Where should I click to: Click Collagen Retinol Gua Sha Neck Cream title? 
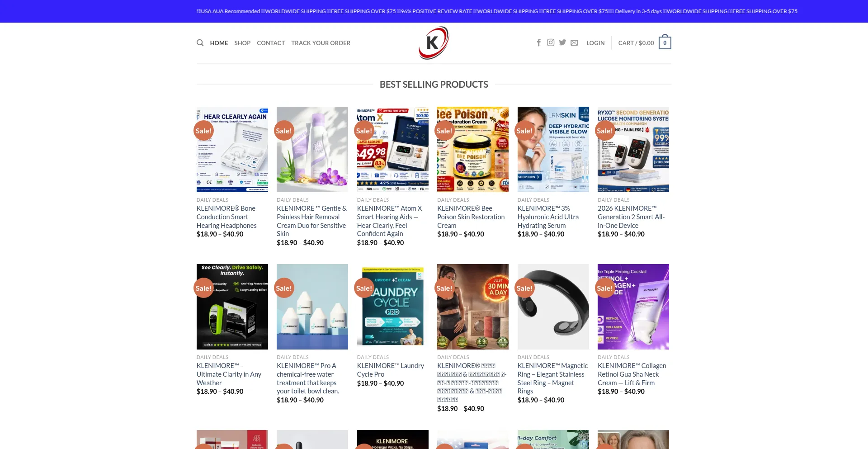[632, 374]
